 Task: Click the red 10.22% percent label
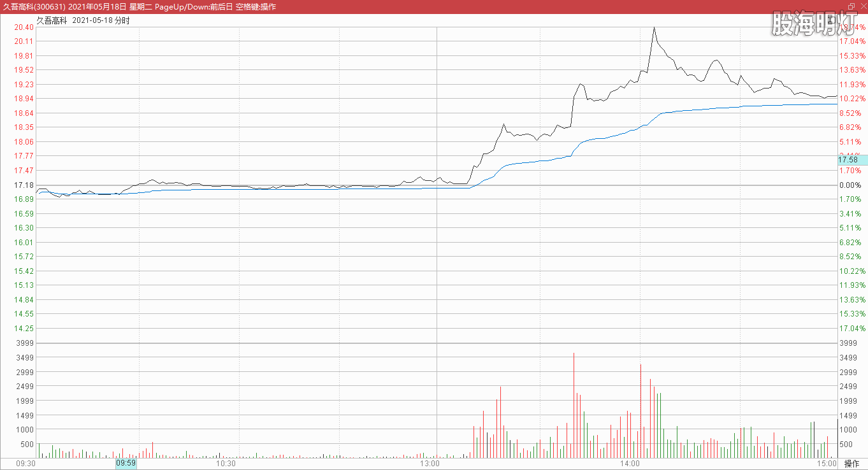[853, 99]
